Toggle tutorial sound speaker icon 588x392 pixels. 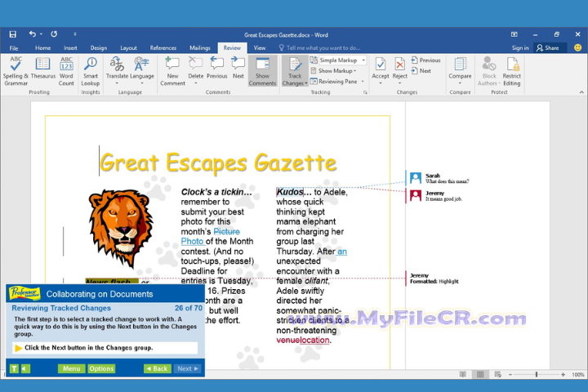pos(25,369)
